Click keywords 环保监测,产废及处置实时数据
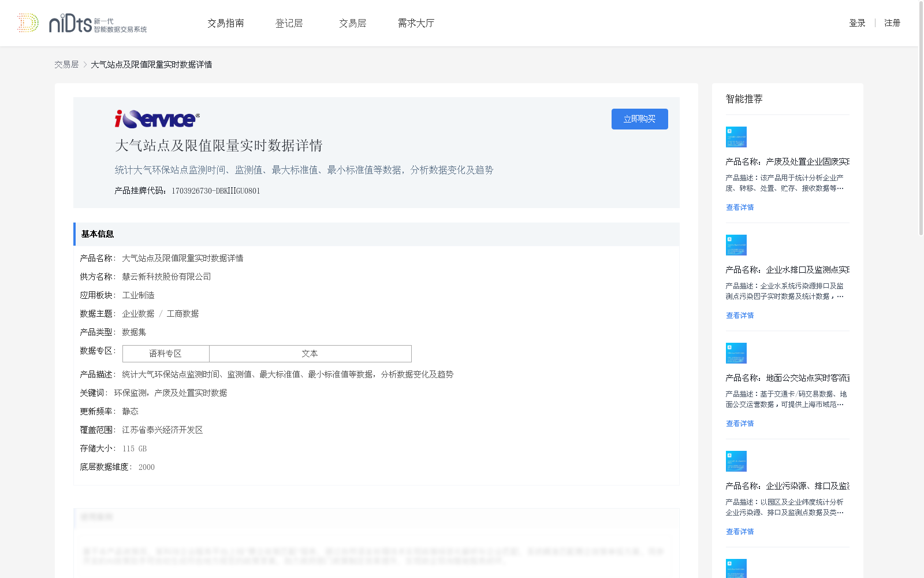Viewport: 924px width, 578px height. click(x=170, y=393)
